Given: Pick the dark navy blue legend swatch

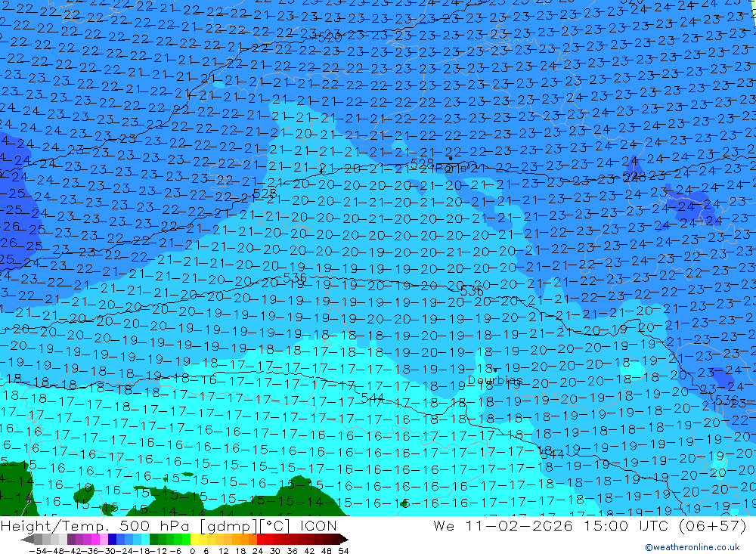Looking at the screenshot, I should (112, 540).
